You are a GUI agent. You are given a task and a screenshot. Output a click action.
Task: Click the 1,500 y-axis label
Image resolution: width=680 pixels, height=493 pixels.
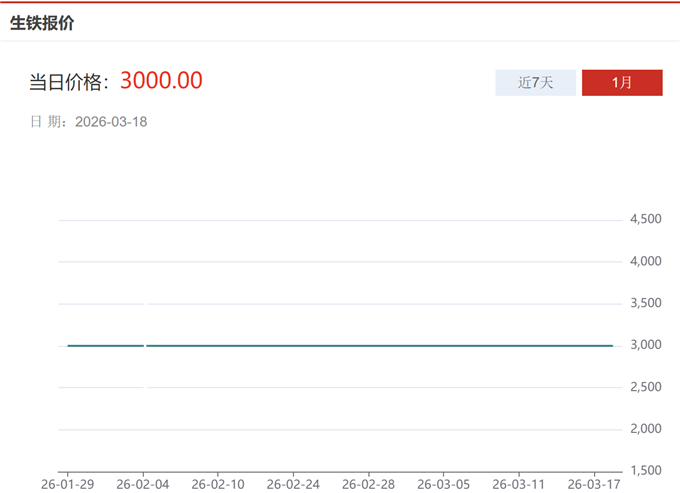tap(644, 471)
